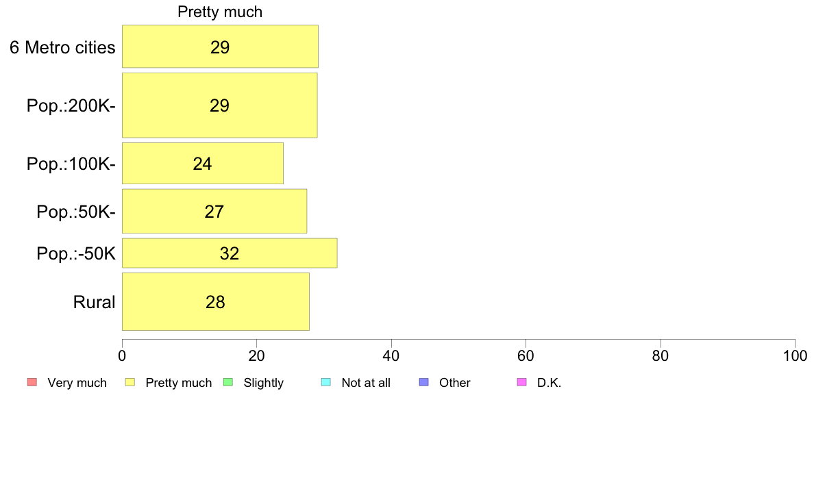
Task: Click the axis tick label 40
Action: click(x=391, y=355)
